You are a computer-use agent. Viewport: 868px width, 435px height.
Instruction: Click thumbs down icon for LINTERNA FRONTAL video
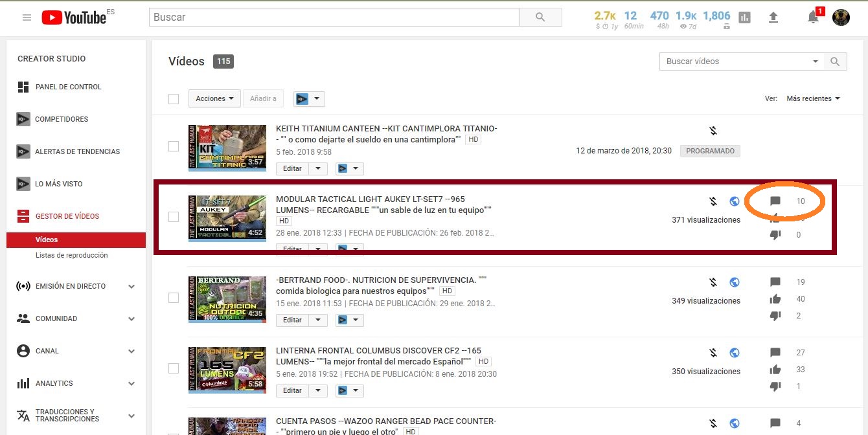coord(775,386)
